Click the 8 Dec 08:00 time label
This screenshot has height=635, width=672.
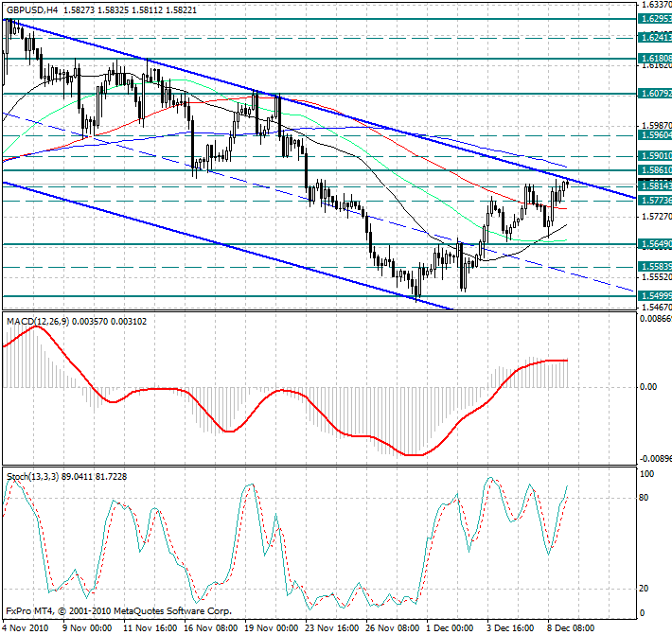(x=571, y=628)
